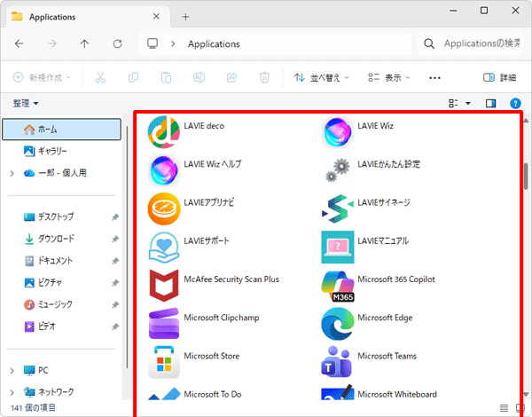Viewport: 532px width, 417px height.
Task: Click the copy toolbar icon
Action: 133,77
